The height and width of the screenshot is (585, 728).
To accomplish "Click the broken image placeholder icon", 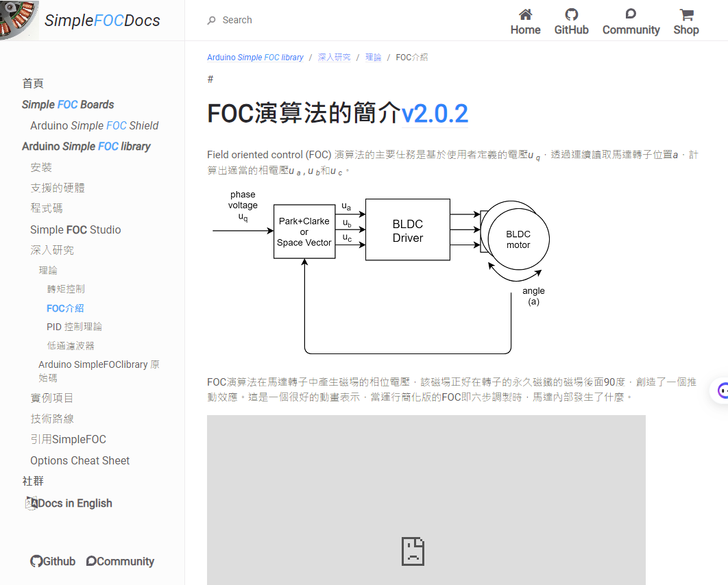I will [x=413, y=551].
